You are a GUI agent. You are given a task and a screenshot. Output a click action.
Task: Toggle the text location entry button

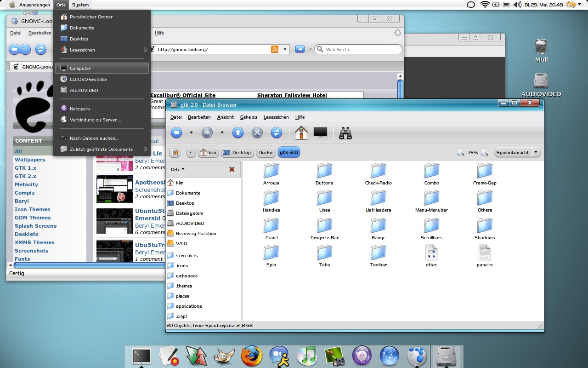(x=175, y=152)
